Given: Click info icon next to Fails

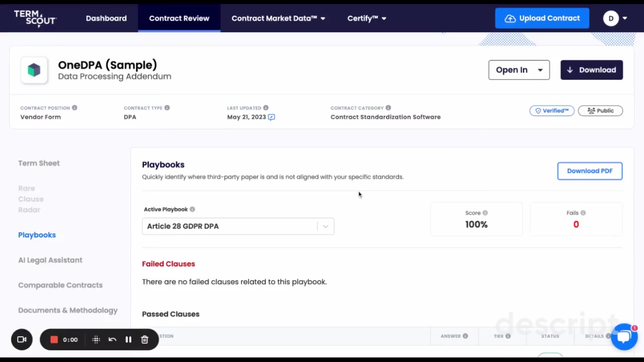Looking at the screenshot, I should tap(583, 213).
